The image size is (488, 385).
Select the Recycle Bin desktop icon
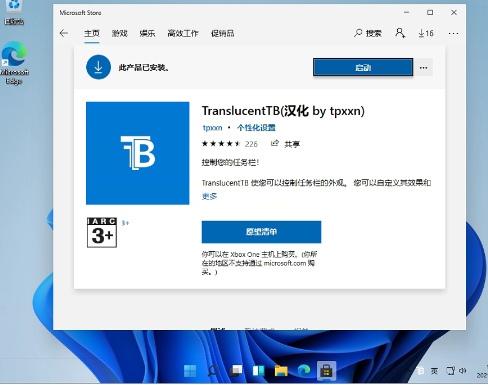point(14,13)
